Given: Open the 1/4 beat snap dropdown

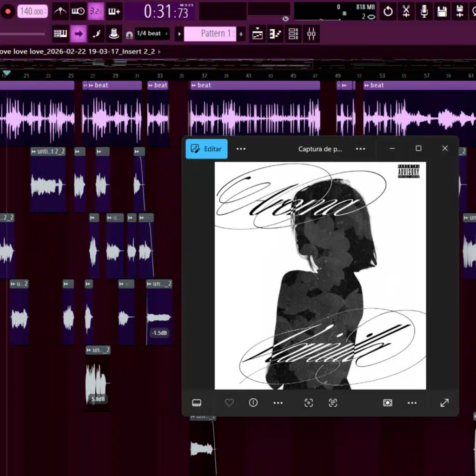Looking at the screenshot, I should [x=152, y=34].
